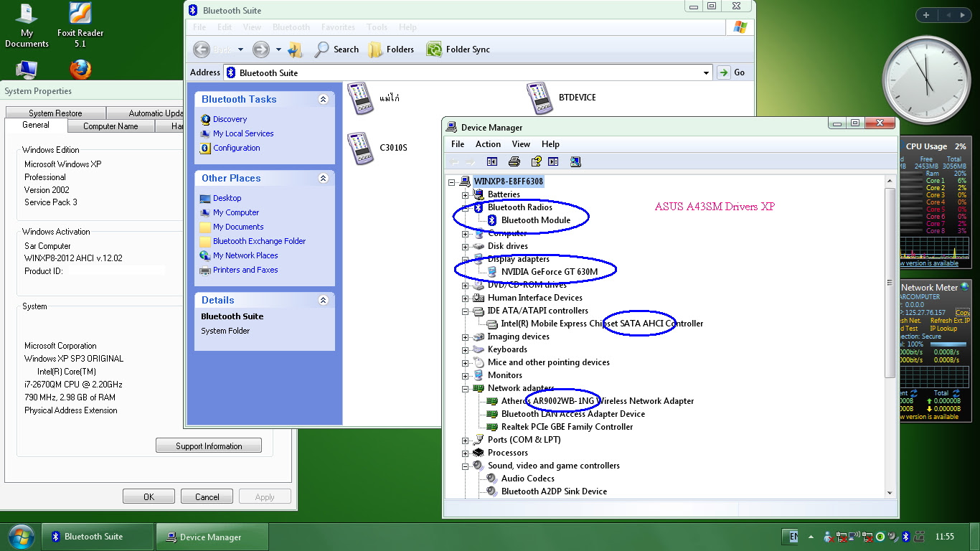Expand Human Interface Devices node
The image size is (980, 551).
click(x=465, y=298)
